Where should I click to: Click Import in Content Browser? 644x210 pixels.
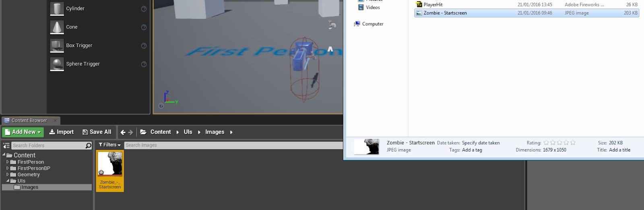[62, 132]
